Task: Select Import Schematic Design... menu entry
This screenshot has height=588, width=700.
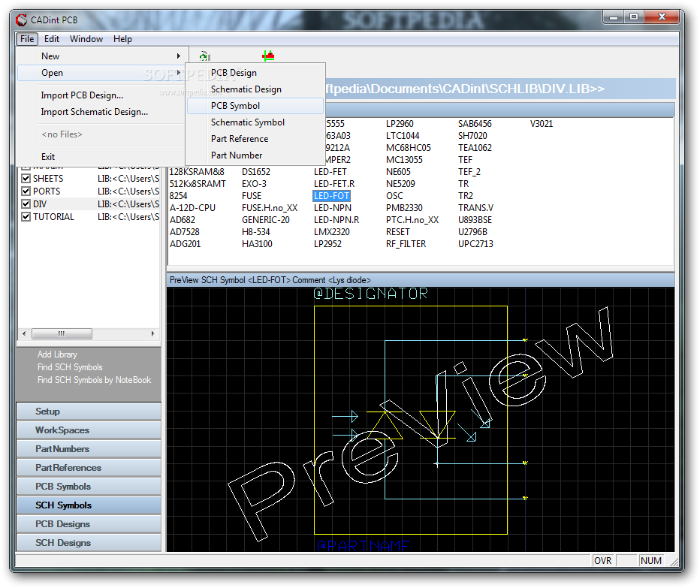Action: click(94, 112)
